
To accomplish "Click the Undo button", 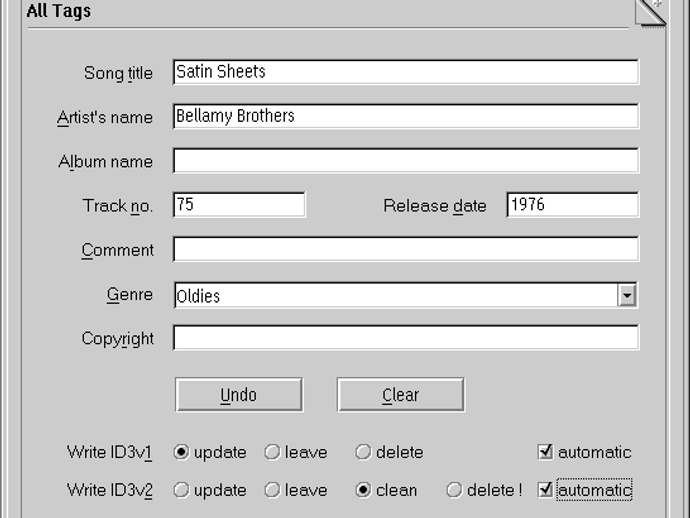I will tap(239, 395).
